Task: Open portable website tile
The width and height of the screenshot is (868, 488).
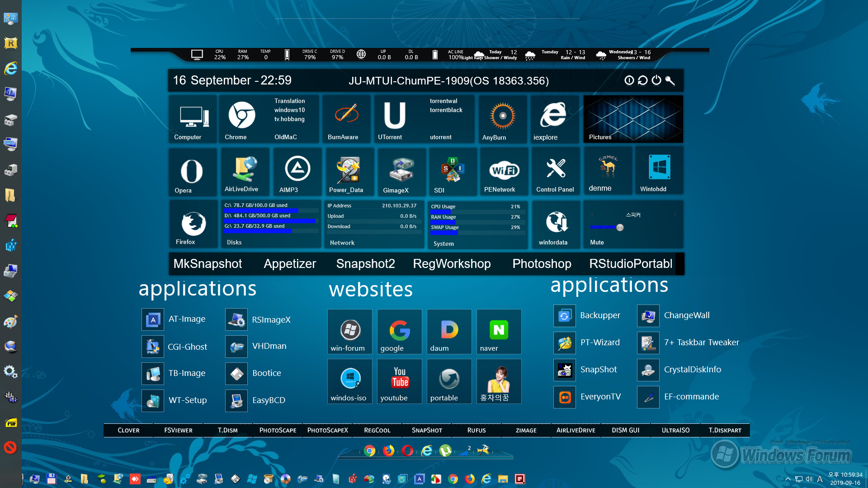Action: [x=449, y=381]
